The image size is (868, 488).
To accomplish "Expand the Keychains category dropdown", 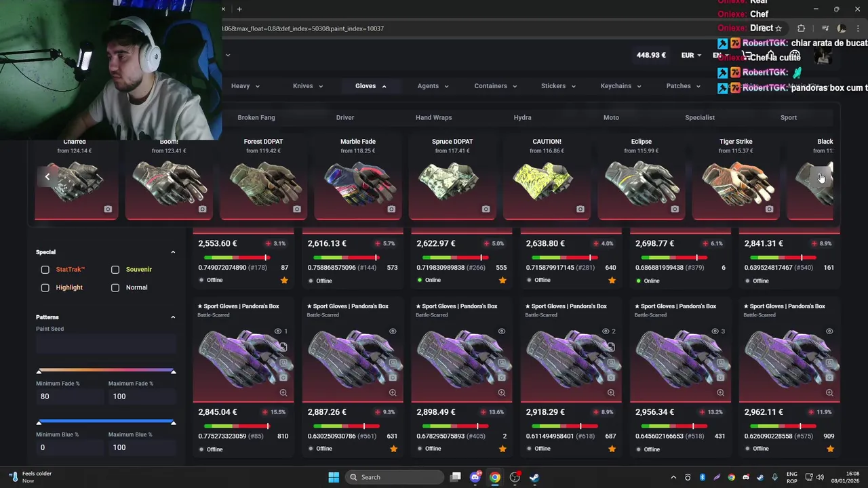I will click(620, 86).
